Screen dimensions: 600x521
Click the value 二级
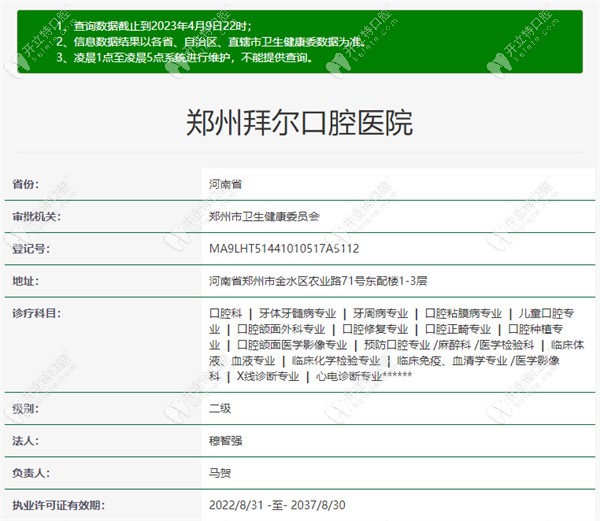[220, 409]
